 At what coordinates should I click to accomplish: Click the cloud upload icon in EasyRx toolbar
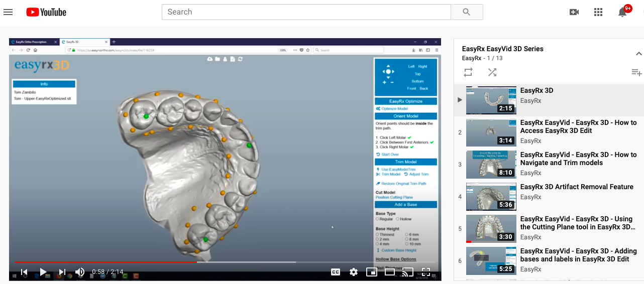[210, 59]
